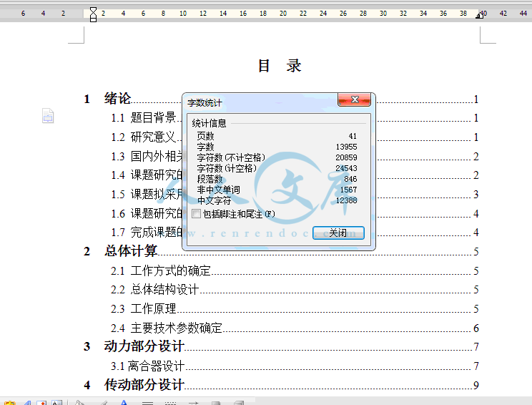Click the WordArt icon in bottom toolbar

tap(27, 403)
